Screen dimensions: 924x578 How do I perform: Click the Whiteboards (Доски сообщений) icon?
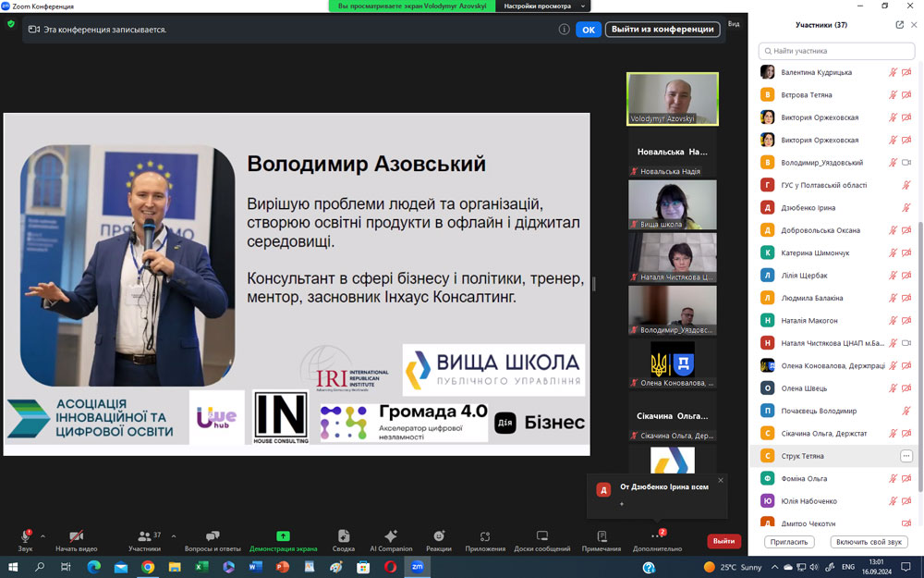point(541,540)
